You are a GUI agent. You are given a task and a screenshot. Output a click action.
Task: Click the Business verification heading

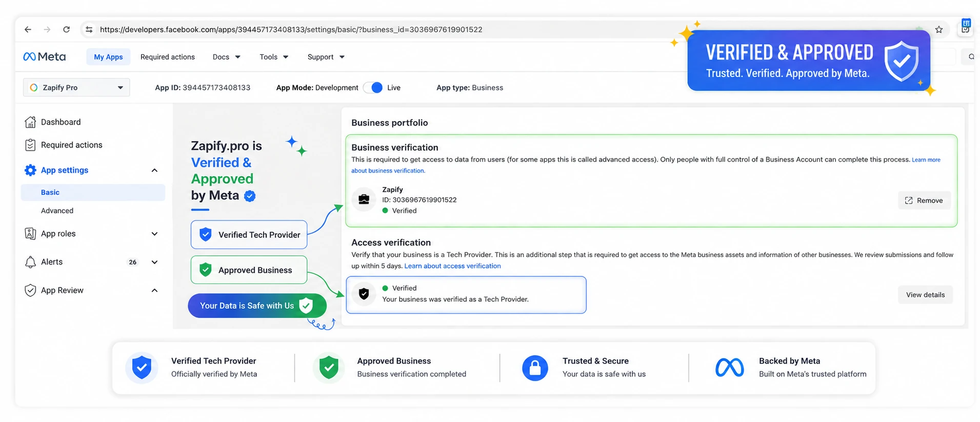pos(394,148)
